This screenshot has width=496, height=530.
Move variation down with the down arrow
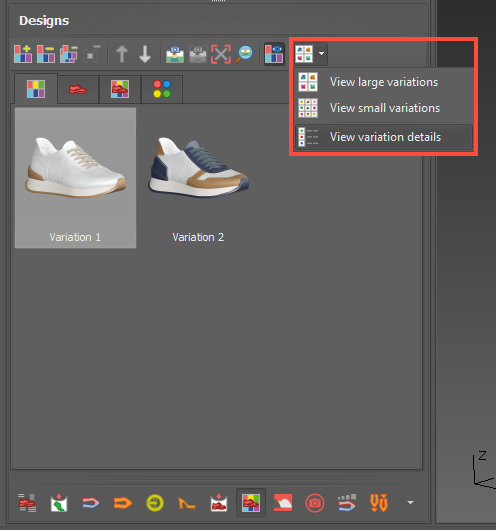(x=145, y=54)
